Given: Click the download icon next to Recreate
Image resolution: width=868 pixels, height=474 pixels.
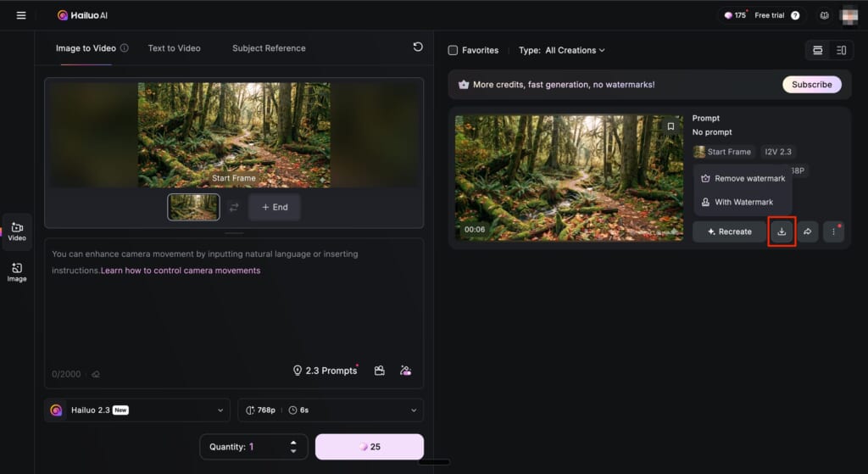Looking at the screenshot, I should [782, 231].
